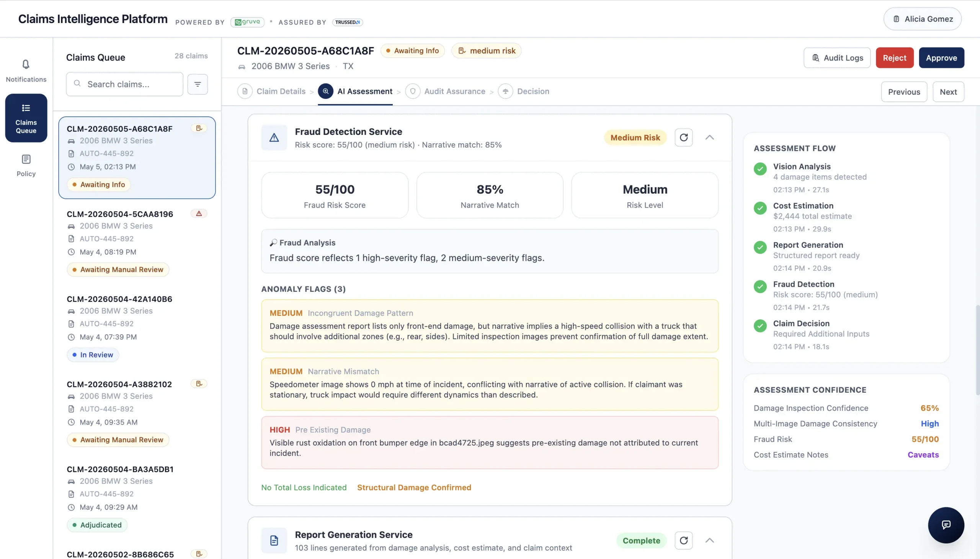Image resolution: width=980 pixels, height=559 pixels.
Task: Collapse the Report Generation Service panel
Action: tap(710, 541)
